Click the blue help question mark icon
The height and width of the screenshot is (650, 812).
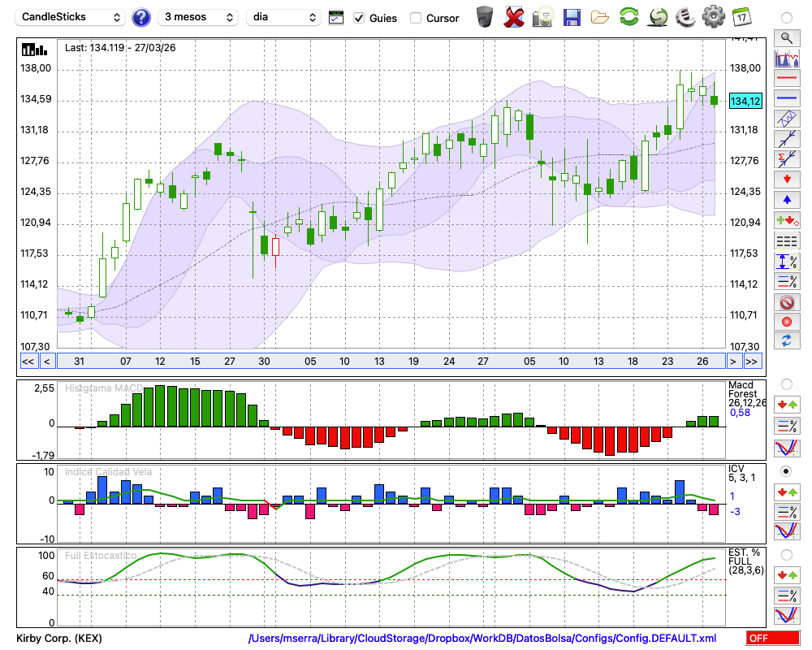(x=141, y=17)
